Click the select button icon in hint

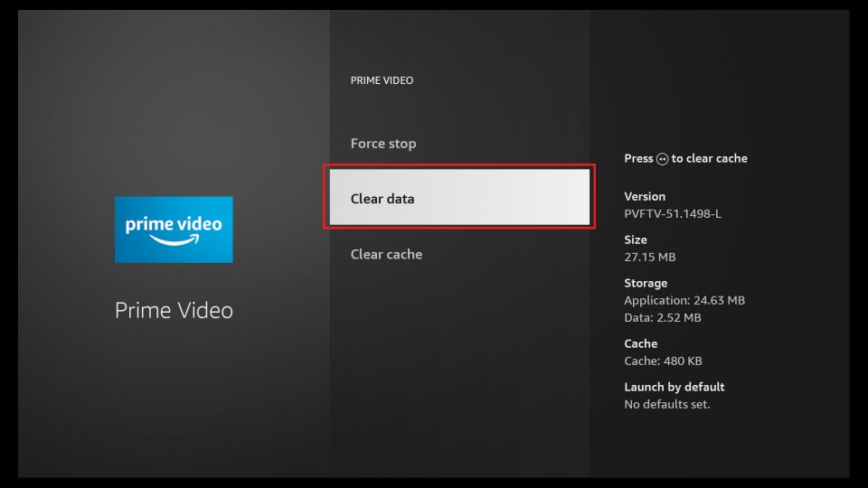tap(662, 159)
